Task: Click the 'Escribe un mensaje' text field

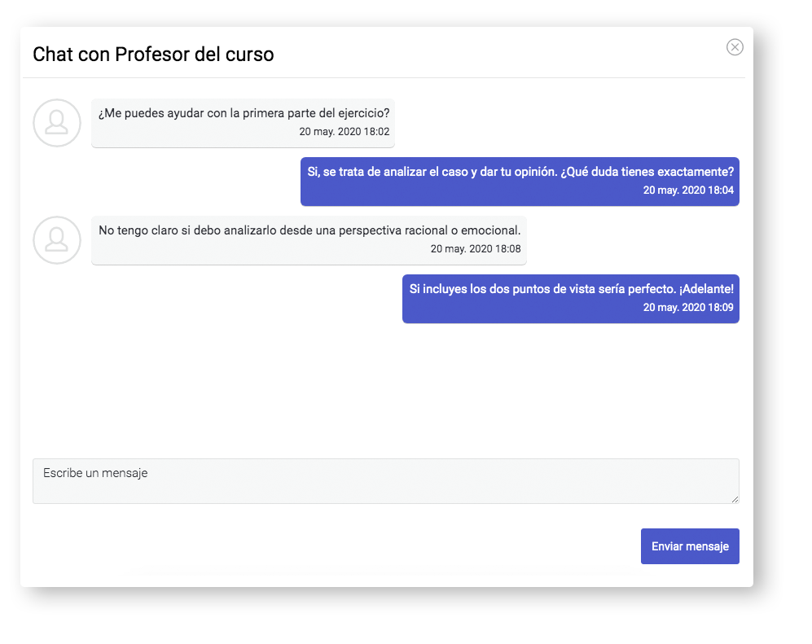Action: point(386,481)
